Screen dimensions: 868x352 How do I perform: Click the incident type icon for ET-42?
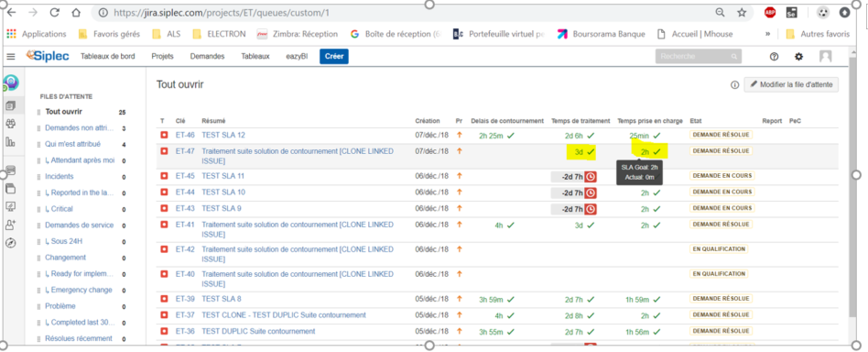164,249
